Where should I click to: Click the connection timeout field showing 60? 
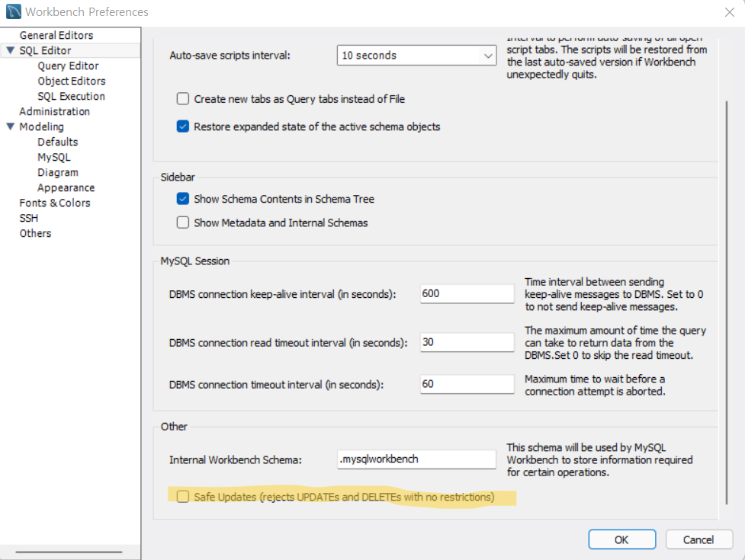tap(467, 384)
